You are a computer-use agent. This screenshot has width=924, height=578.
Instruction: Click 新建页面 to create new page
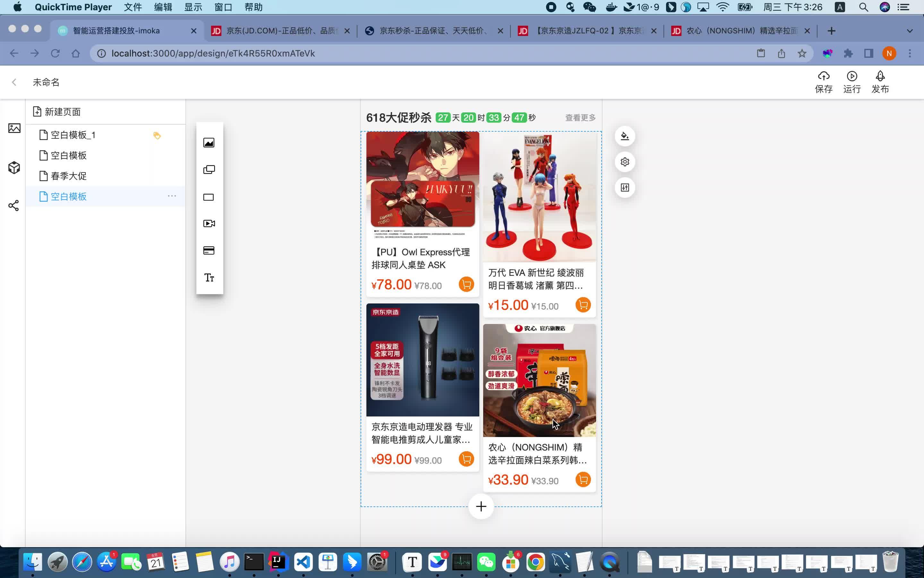[x=57, y=112]
